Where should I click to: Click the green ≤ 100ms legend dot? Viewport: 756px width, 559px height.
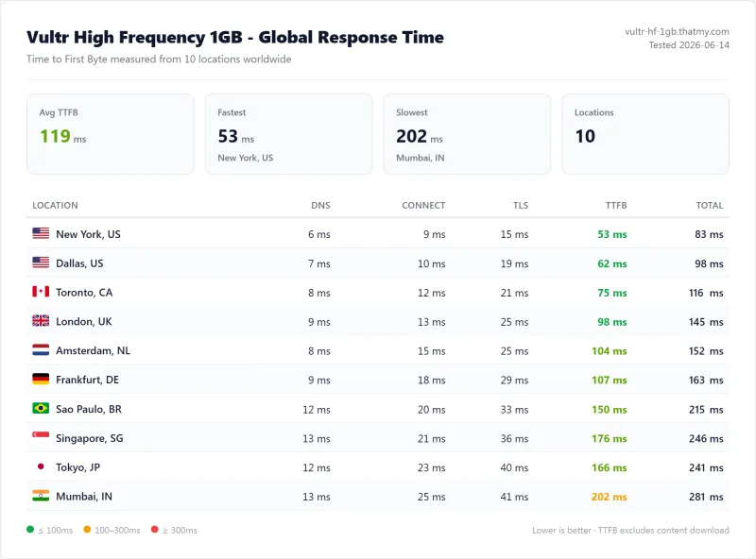pos(30,530)
